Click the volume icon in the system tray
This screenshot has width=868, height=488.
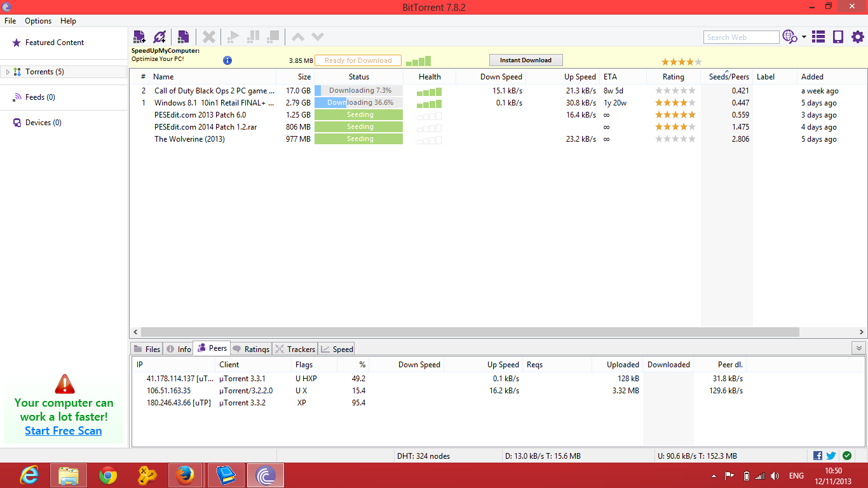[x=775, y=476]
